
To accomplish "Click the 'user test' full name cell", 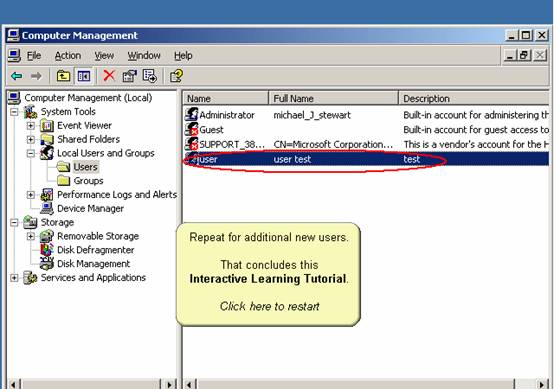I will coord(292,159).
